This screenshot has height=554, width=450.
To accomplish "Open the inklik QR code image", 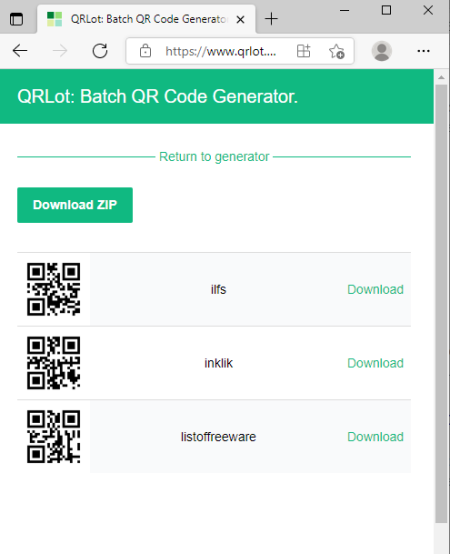I will click(54, 363).
